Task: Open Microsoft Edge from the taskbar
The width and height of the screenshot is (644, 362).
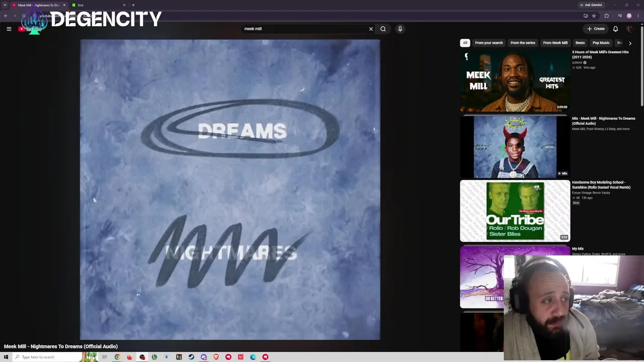Action: 253,357
